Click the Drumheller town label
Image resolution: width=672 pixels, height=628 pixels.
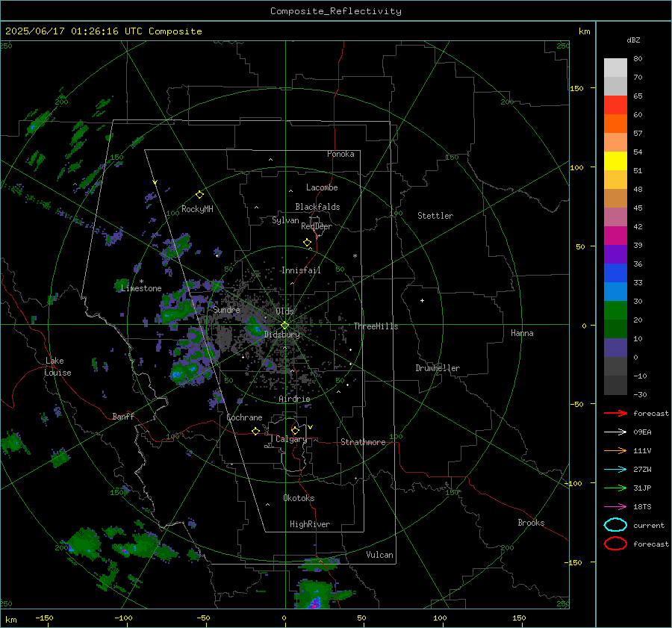pyautogui.click(x=438, y=368)
